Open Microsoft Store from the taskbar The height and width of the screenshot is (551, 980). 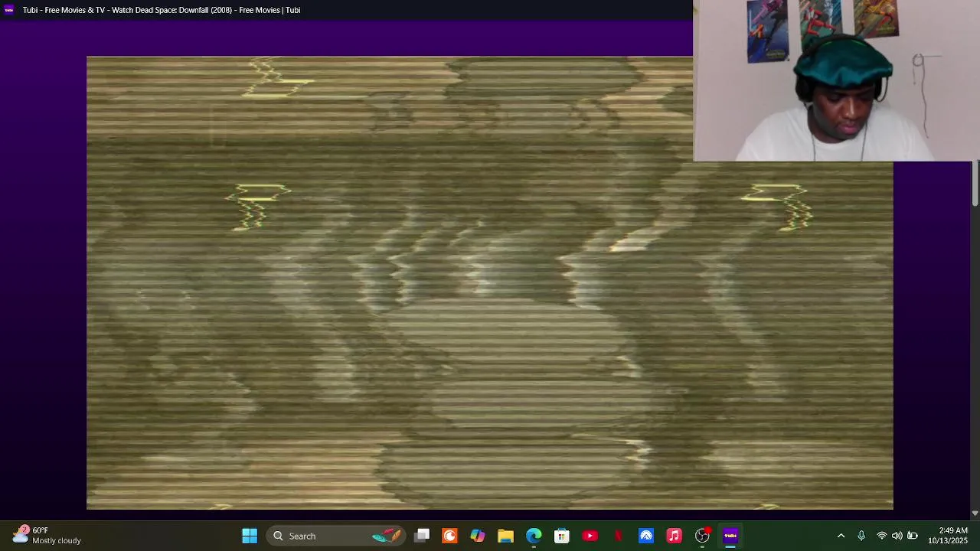(x=562, y=536)
